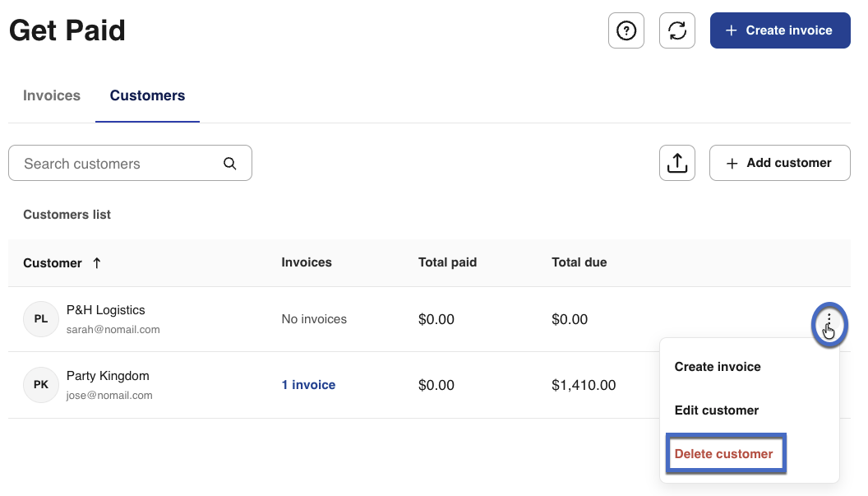868x496 pixels.
Task: Click the Invoices column header
Action: [307, 262]
